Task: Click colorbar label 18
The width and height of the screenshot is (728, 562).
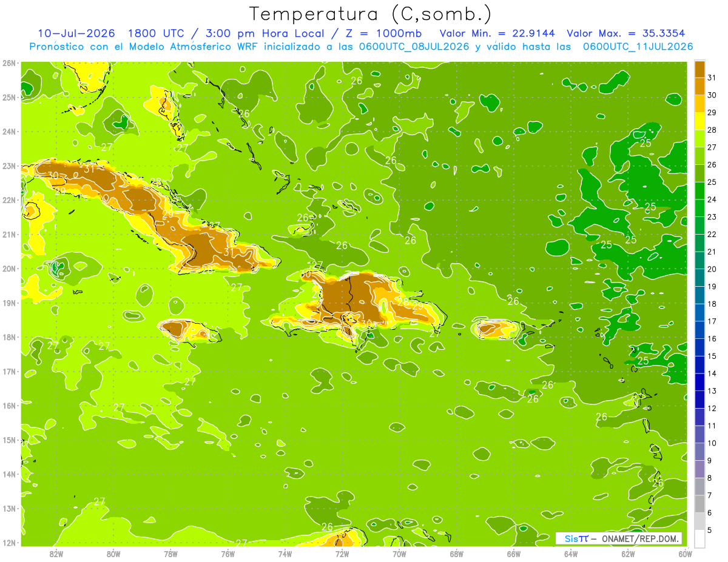Action: pyautogui.click(x=712, y=304)
